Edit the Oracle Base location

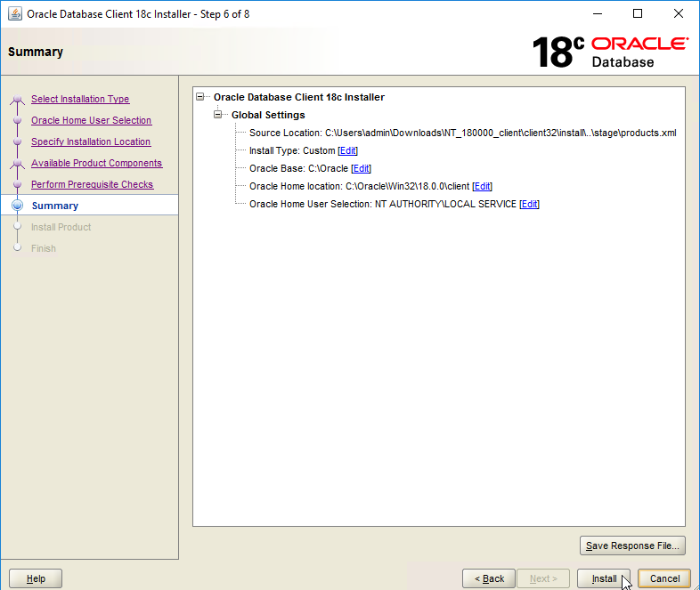coord(361,168)
